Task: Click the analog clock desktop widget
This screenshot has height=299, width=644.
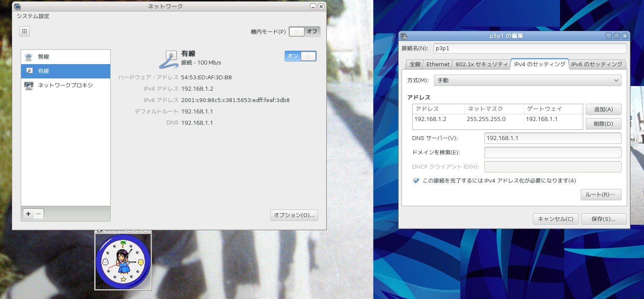Action: pos(123,261)
